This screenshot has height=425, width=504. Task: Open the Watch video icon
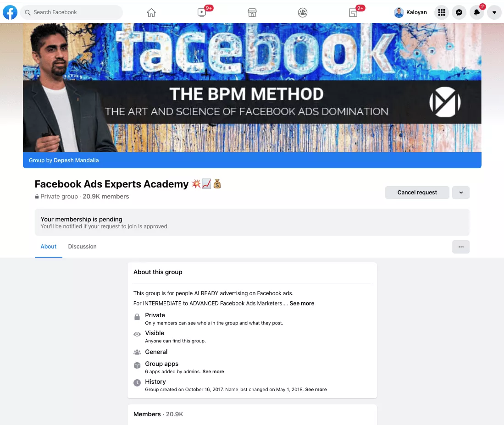201,12
